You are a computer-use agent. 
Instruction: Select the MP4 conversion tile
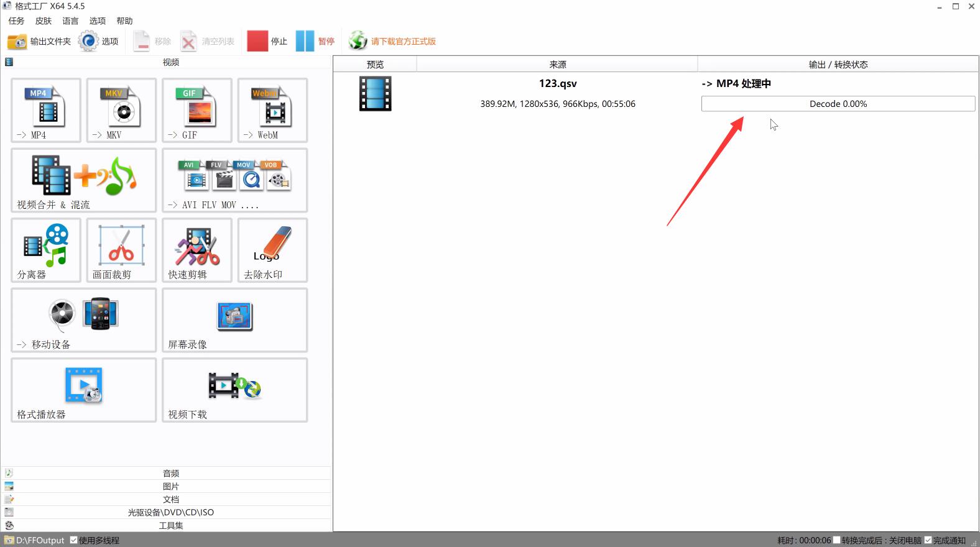pos(46,110)
